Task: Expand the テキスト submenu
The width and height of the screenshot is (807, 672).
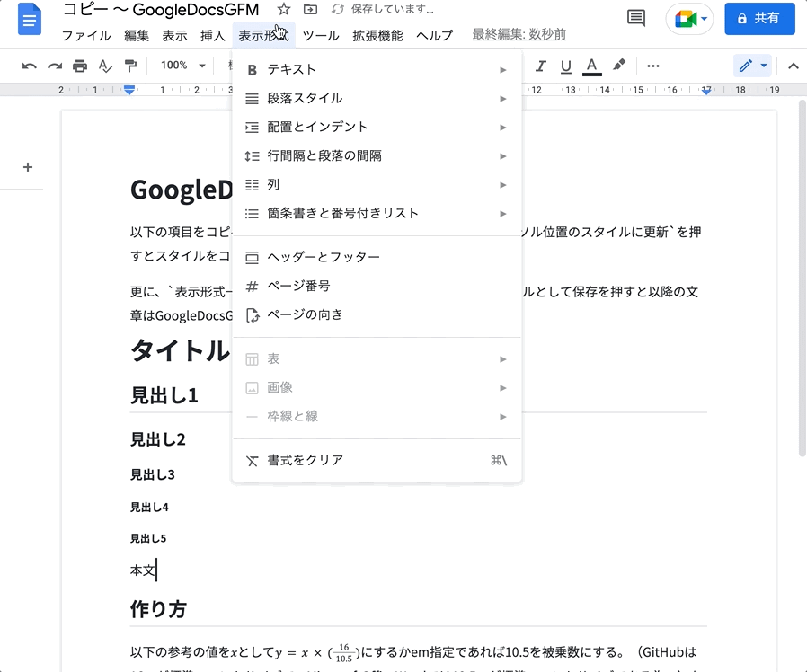Action: point(377,69)
